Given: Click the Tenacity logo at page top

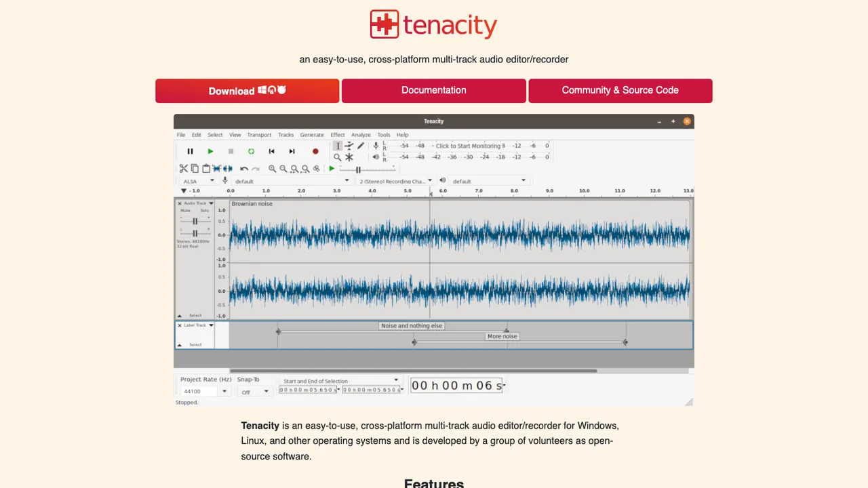Looking at the screenshot, I should coord(434,24).
